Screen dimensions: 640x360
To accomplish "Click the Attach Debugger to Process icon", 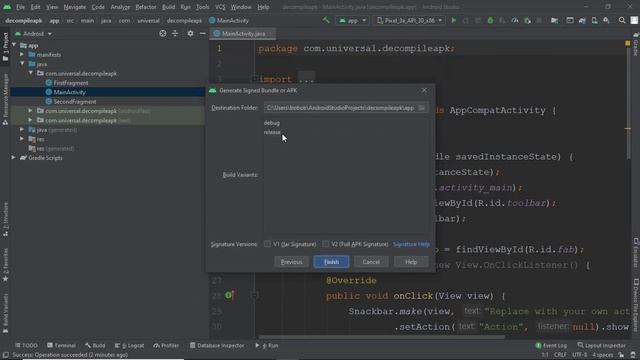I will [527, 20].
